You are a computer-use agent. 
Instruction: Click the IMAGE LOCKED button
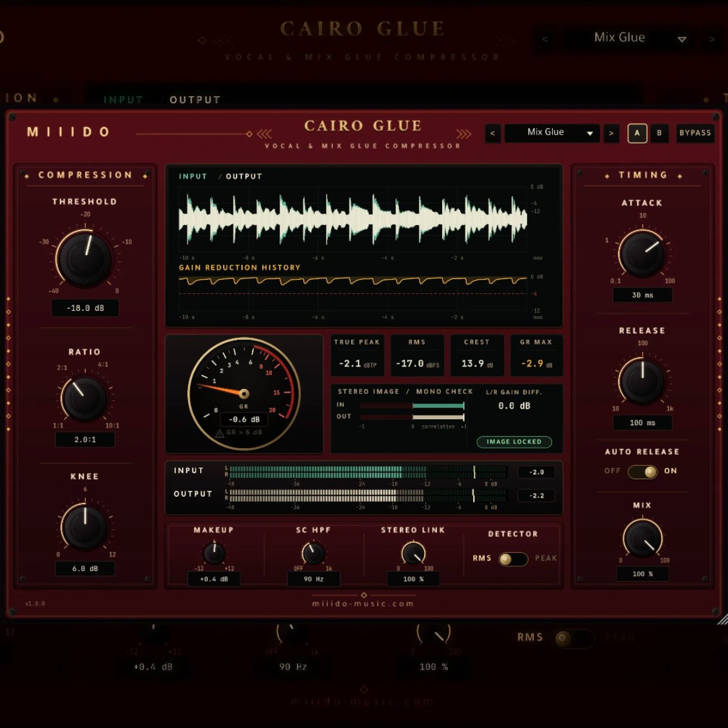tap(514, 442)
